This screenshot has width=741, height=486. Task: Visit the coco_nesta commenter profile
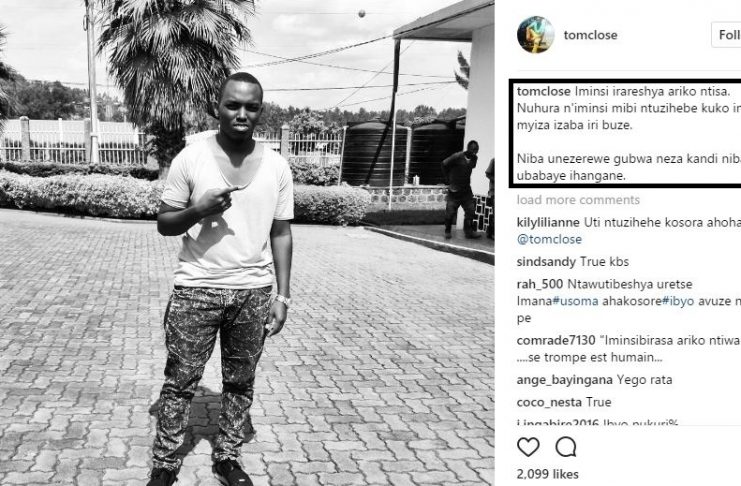(549, 402)
